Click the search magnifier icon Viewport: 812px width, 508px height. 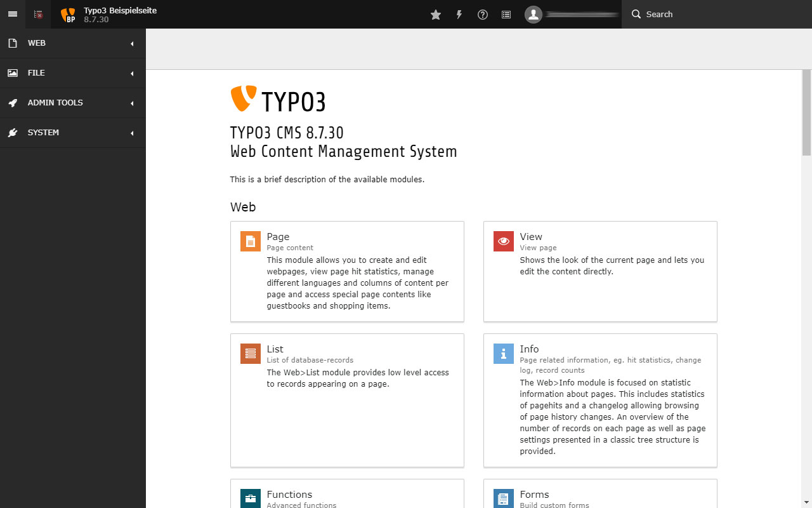[636, 14]
